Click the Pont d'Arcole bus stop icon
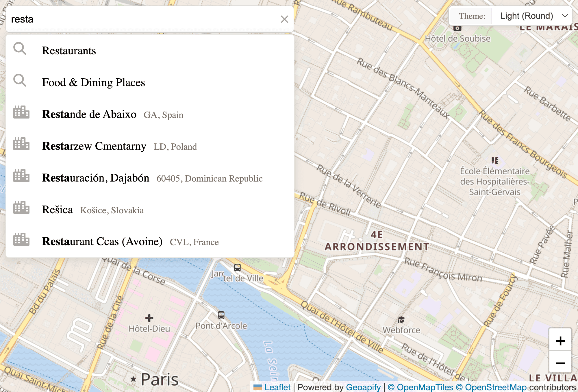The width and height of the screenshot is (578, 392). coord(221,315)
